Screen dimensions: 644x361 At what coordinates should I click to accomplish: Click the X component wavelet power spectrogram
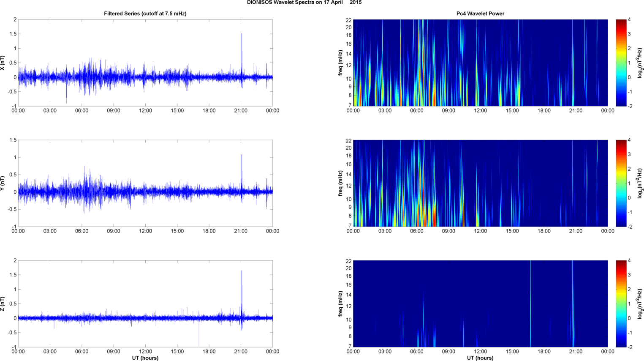[480, 63]
